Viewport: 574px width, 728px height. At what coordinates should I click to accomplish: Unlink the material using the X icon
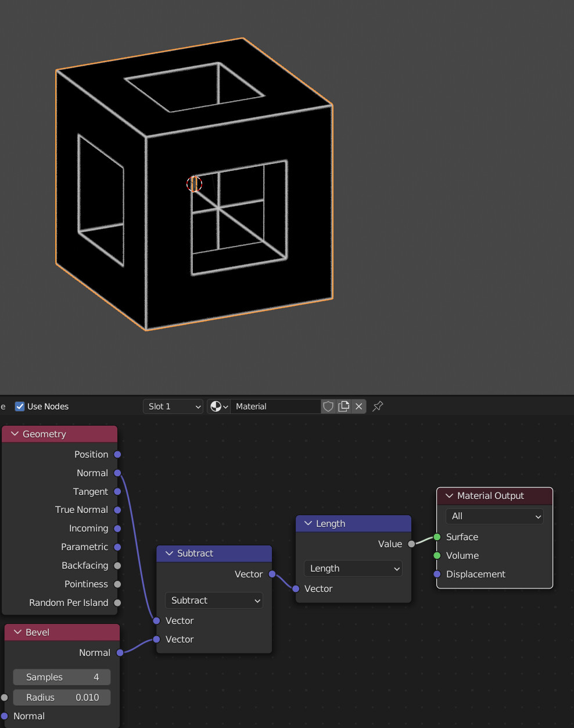358,406
